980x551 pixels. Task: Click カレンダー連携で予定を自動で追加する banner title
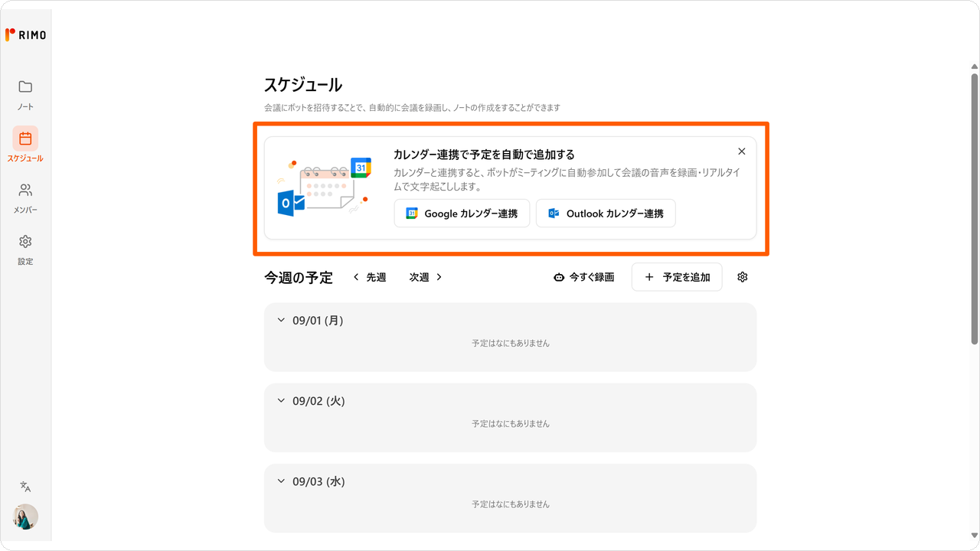coord(484,155)
